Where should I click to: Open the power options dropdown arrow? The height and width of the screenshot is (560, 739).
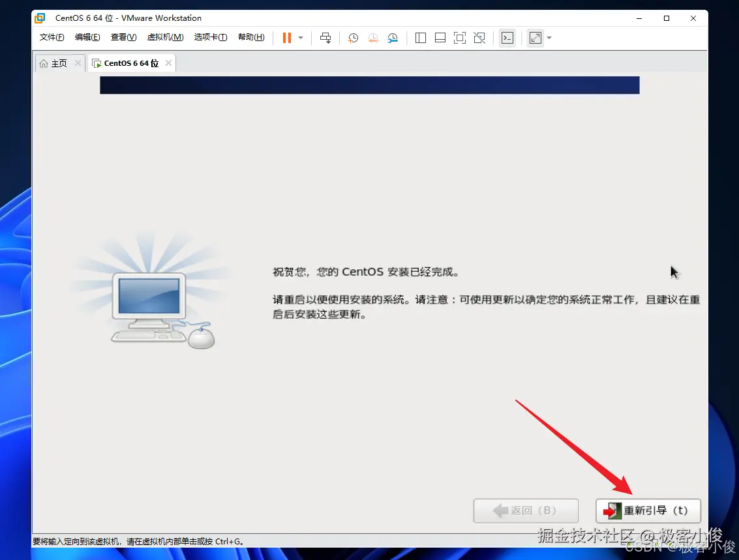point(301,38)
